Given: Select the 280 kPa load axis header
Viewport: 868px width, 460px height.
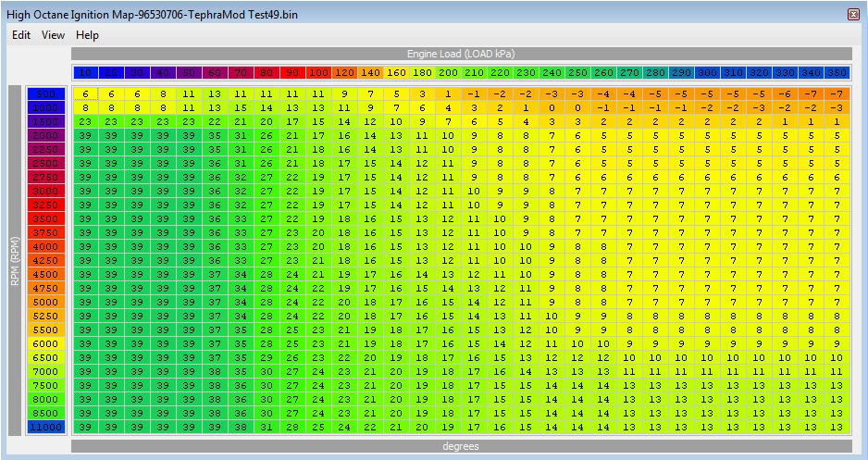Looking at the screenshot, I should 655,72.
